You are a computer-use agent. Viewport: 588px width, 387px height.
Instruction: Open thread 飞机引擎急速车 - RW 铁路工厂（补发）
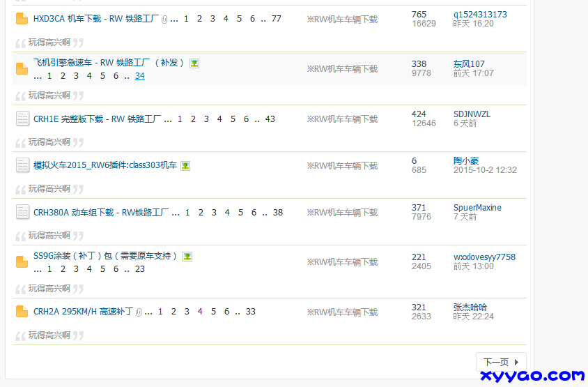coord(109,63)
